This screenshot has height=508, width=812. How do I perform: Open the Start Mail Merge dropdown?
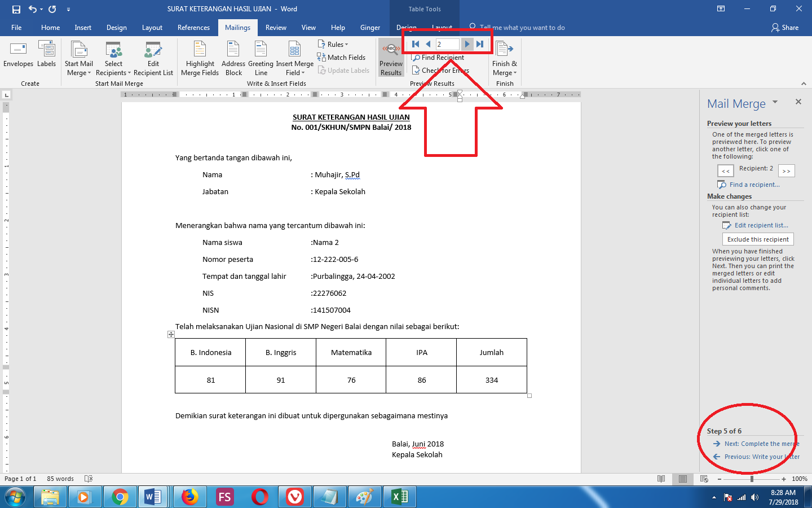(78, 59)
